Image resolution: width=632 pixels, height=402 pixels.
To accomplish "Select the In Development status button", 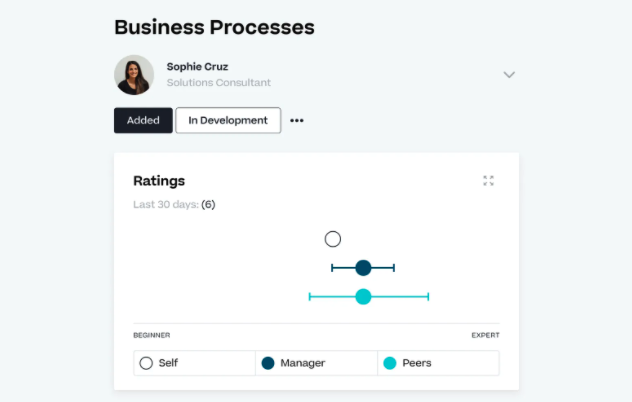I will click(x=228, y=121).
